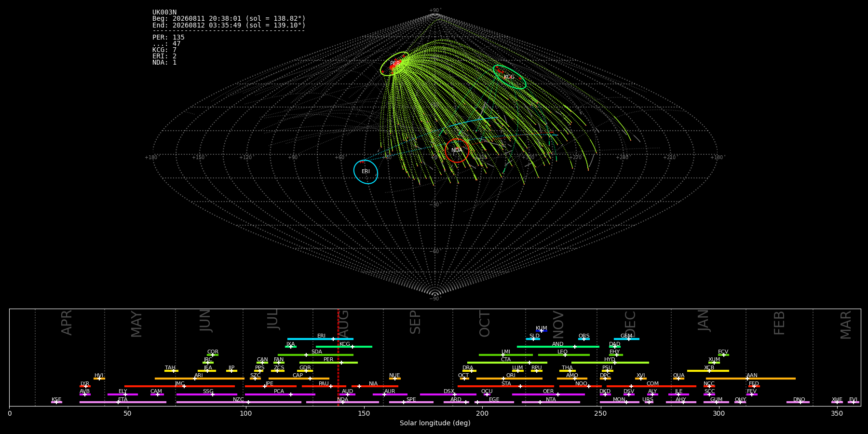Click the SDA green shower bar
This screenshot has height=434, width=868.
coord(315,355)
